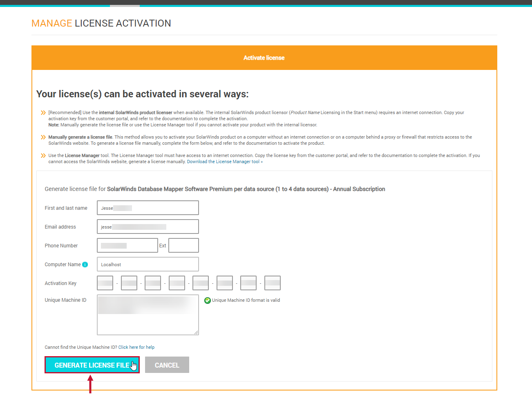Click the 'Your license(s) can be activated' heading
The image size is (532, 395).
(x=142, y=94)
